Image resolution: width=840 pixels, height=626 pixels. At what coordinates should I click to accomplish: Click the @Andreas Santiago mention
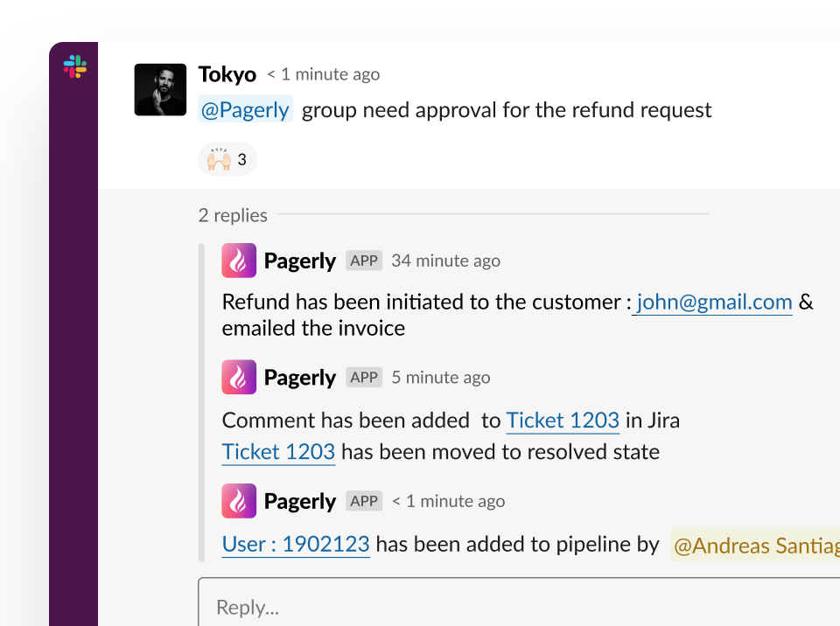[x=755, y=546]
